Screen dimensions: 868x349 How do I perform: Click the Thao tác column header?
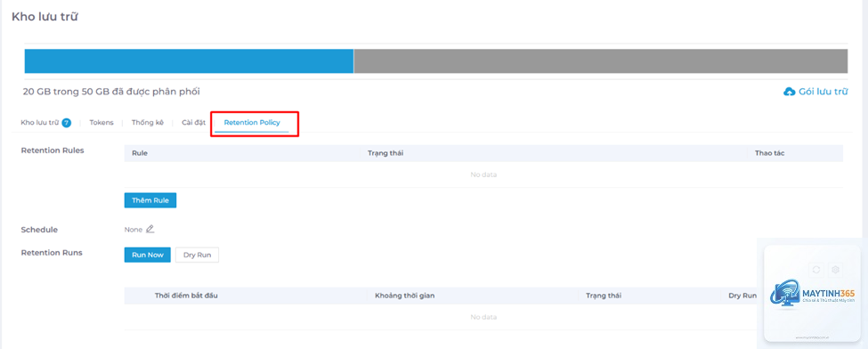[x=769, y=153]
